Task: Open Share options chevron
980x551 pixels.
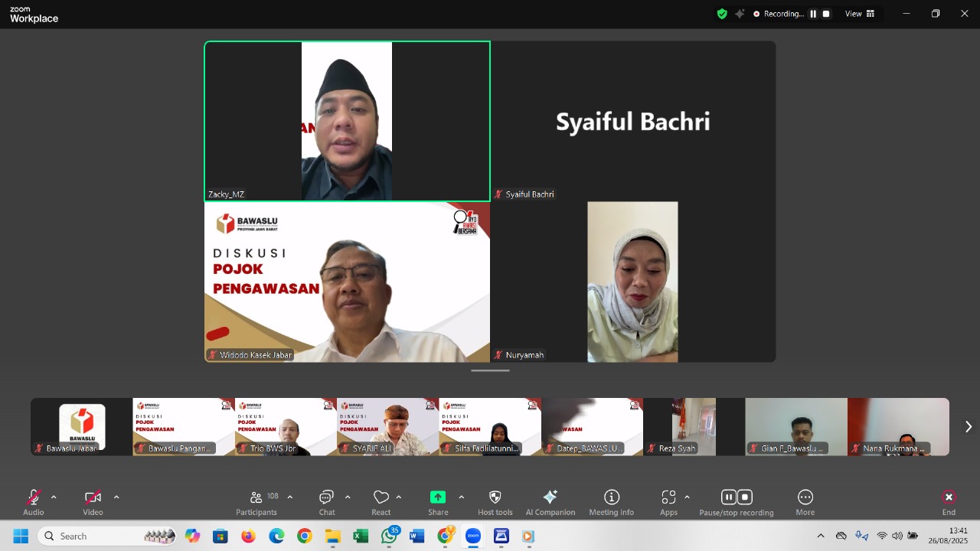Action: (x=462, y=496)
